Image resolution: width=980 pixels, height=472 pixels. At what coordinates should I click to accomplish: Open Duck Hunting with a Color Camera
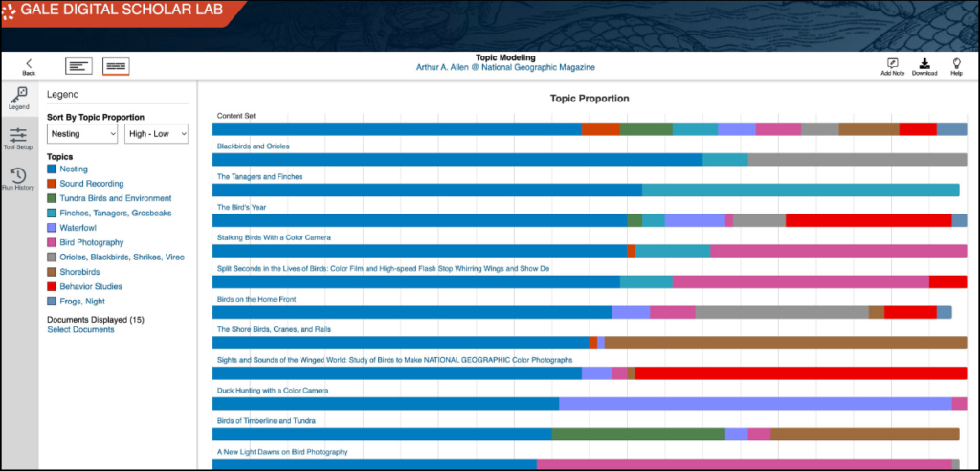[272, 391]
